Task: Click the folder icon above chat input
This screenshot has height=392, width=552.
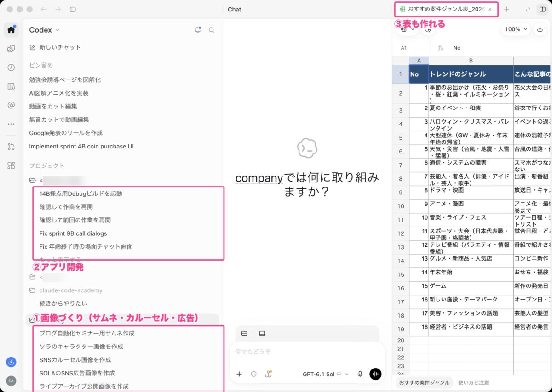Action: pyautogui.click(x=244, y=333)
